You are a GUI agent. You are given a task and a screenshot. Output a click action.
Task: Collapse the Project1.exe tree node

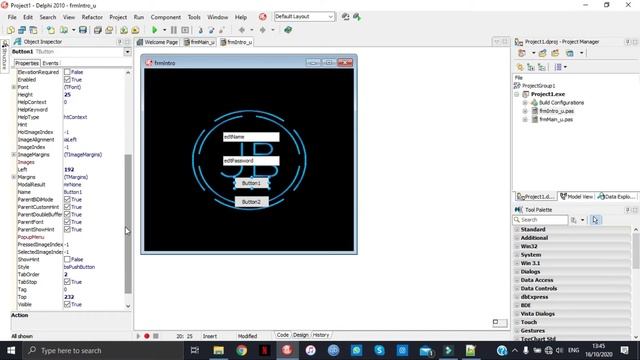[517, 94]
